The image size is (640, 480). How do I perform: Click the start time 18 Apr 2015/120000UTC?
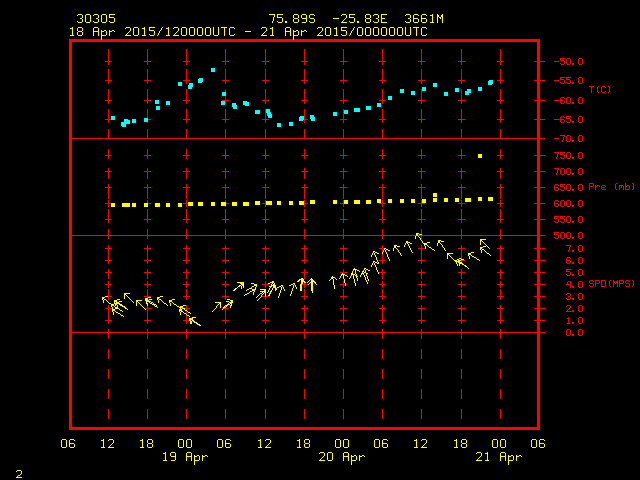pos(152,32)
